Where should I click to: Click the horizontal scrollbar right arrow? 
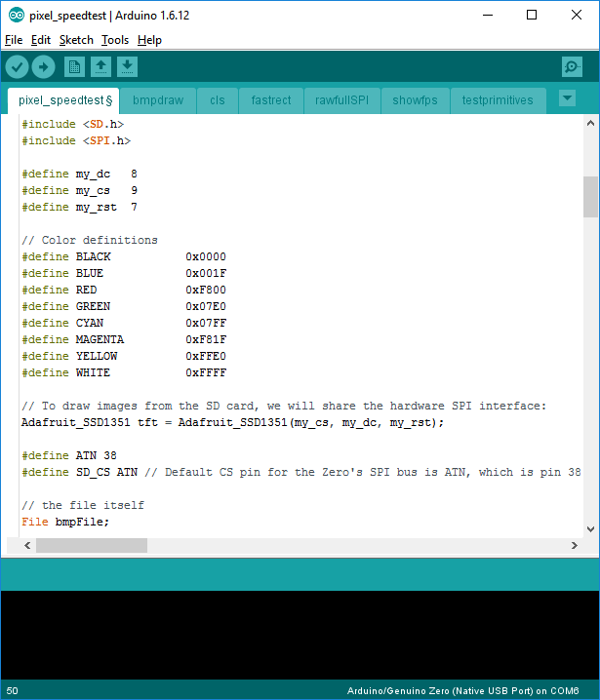point(575,546)
